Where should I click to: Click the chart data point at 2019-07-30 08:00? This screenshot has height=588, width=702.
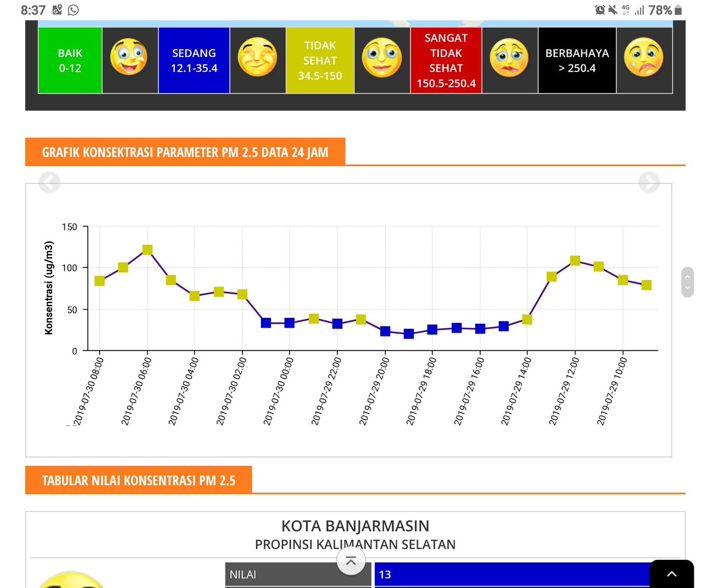tap(99, 281)
